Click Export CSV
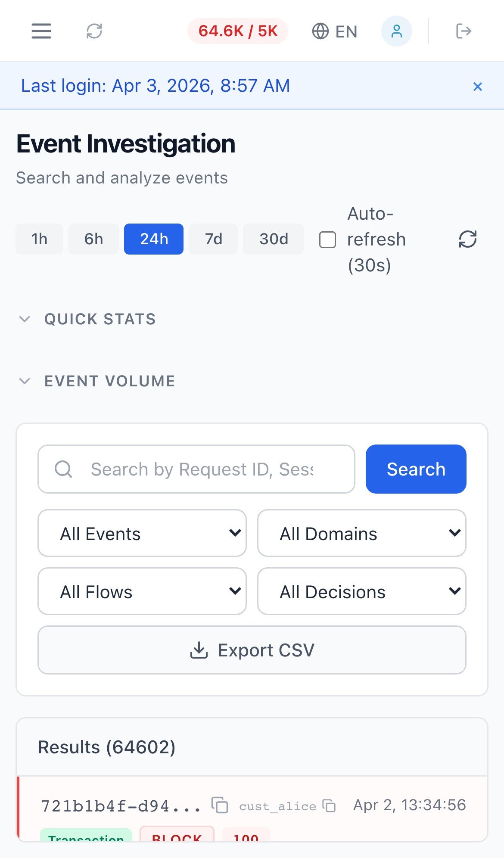This screenshot has width=504, height=858. pyautogui.click(x=252, y=650)
